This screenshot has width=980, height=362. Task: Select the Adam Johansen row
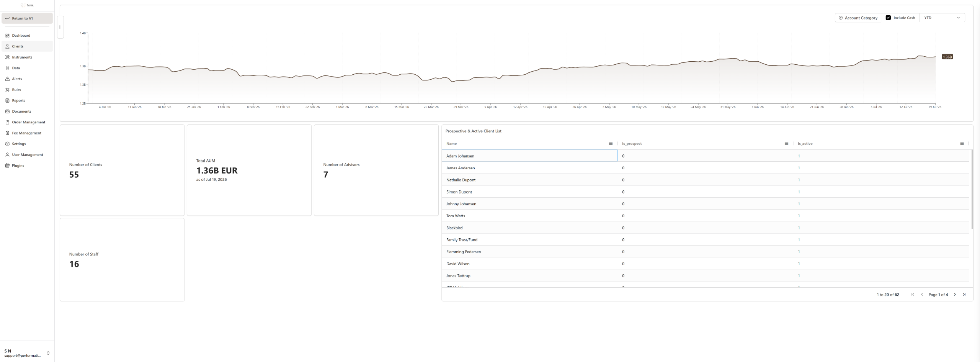705,156
